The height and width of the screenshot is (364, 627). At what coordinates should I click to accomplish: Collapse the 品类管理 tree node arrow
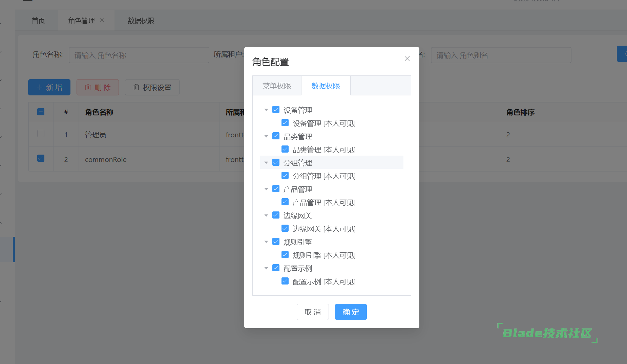point(266,136)
